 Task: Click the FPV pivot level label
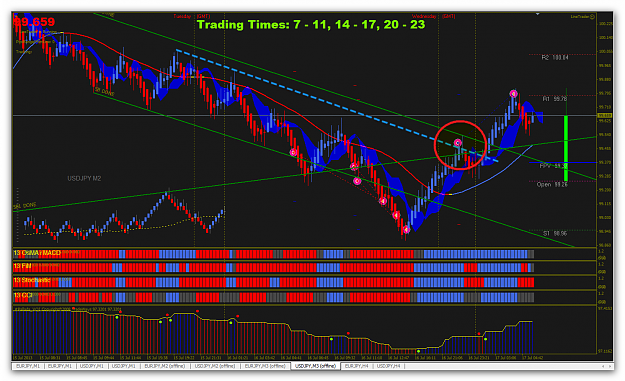pyautogui.click(x=552, y=166)
